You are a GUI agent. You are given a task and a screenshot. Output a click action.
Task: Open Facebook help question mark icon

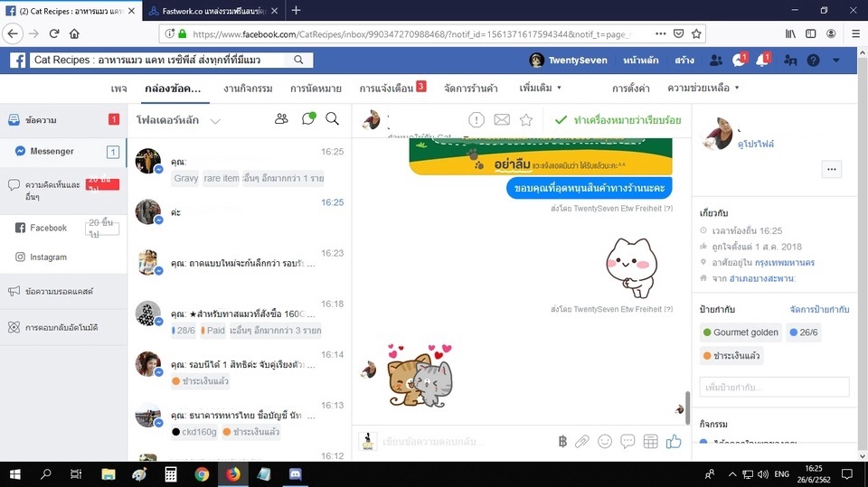[813, 60]
